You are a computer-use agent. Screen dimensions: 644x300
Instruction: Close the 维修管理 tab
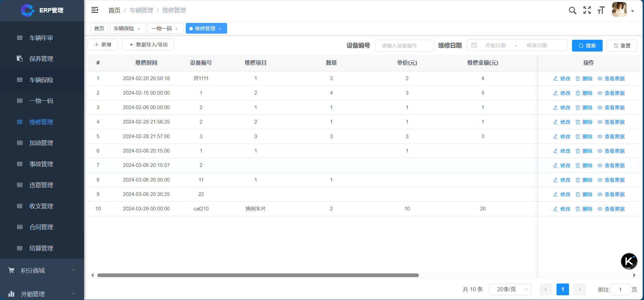point(220,29)
